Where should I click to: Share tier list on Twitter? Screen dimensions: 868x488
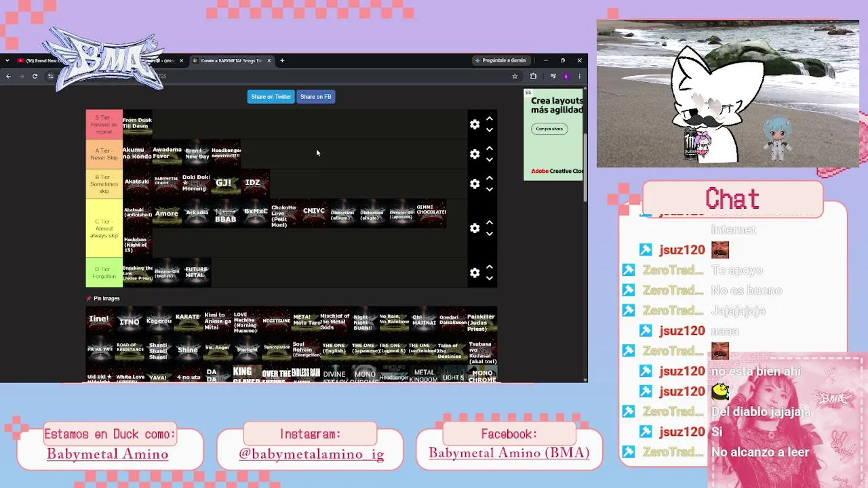tap(271, 96)
